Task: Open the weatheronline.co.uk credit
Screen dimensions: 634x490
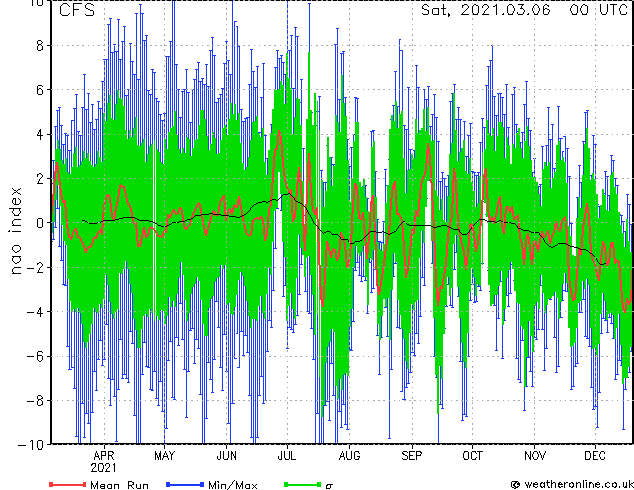Action: 572,484
